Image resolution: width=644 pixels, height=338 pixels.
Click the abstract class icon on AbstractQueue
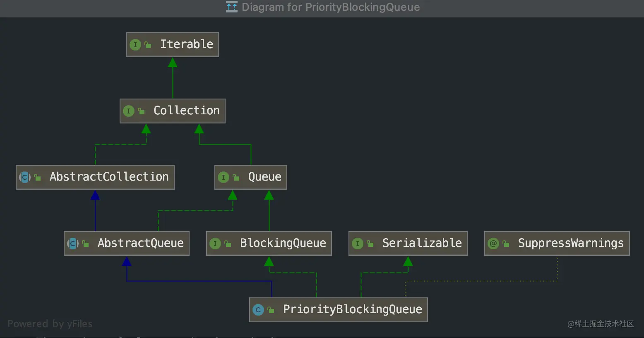pyautogui.click(x=73, y=244)
